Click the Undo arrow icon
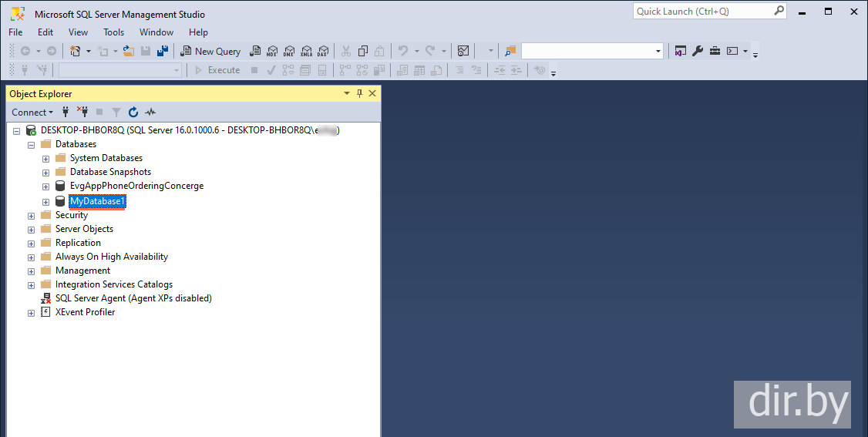 403,51
